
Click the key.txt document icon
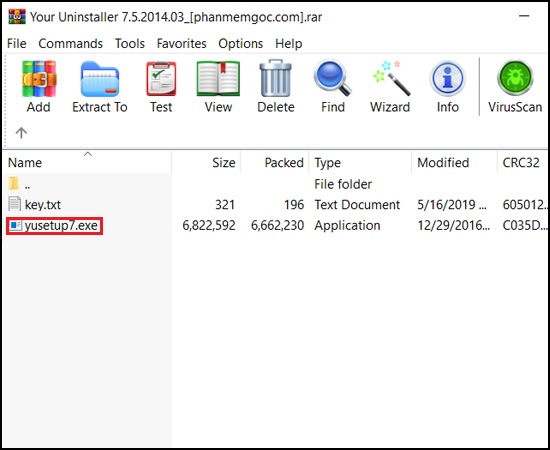pos(14,204)
